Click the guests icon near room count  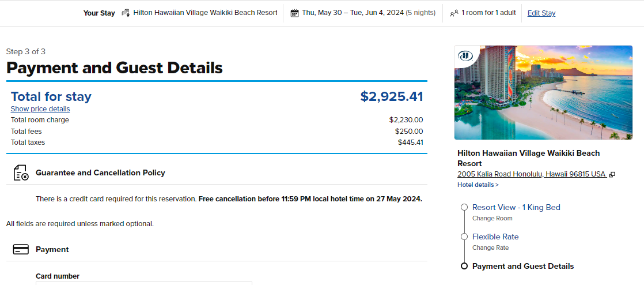(454, 13)
